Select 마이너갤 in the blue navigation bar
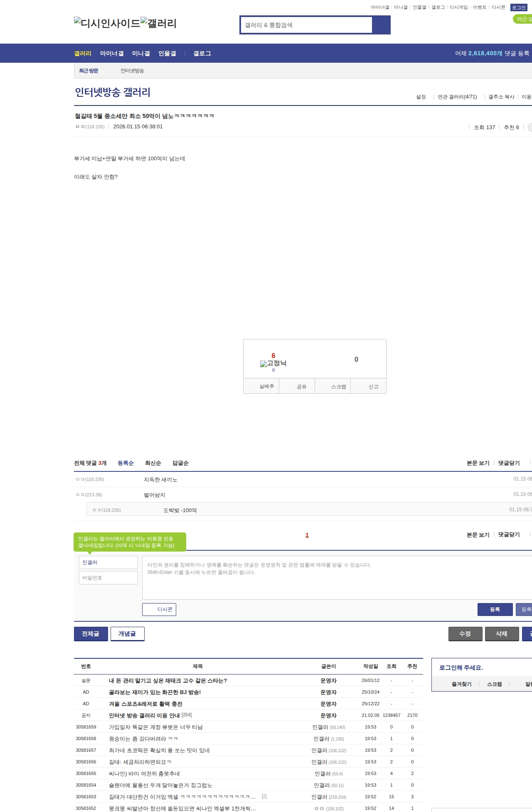The width and height of the screenshot is (532, 812). 112,54
